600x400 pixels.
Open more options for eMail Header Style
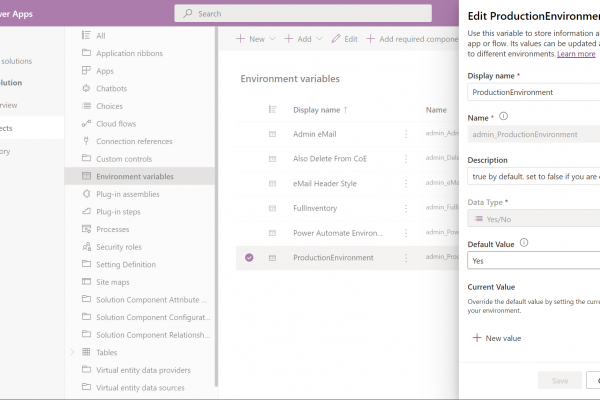406,183
